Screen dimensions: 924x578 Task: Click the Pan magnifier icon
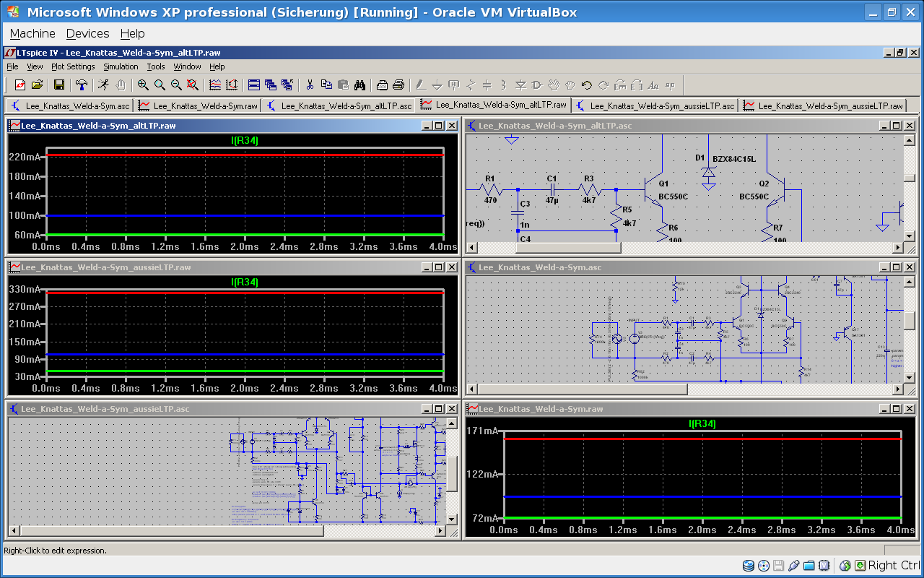coord(160,85)
